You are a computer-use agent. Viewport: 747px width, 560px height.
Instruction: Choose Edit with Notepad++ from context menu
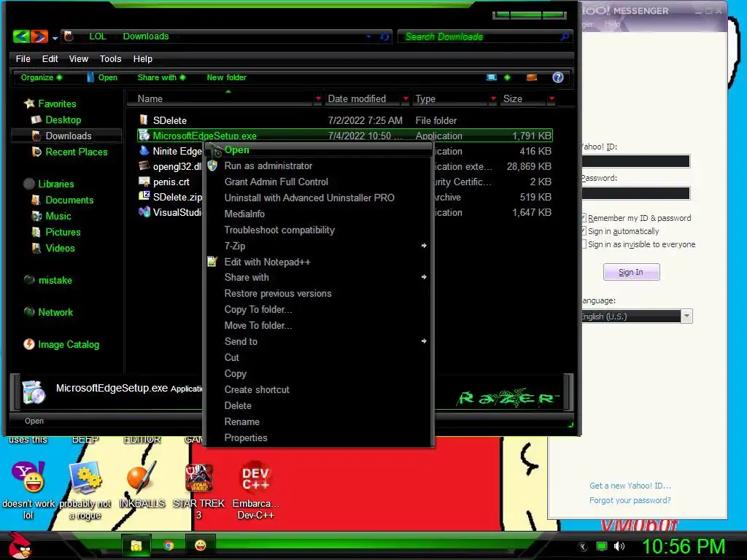[320, 262]
